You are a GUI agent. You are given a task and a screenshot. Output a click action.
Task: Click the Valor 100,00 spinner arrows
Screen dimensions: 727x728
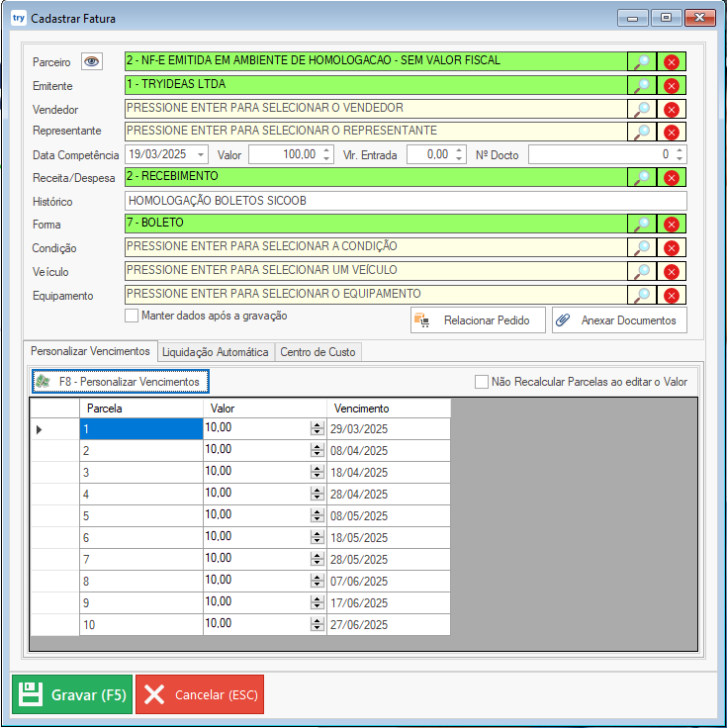point(326,154)
